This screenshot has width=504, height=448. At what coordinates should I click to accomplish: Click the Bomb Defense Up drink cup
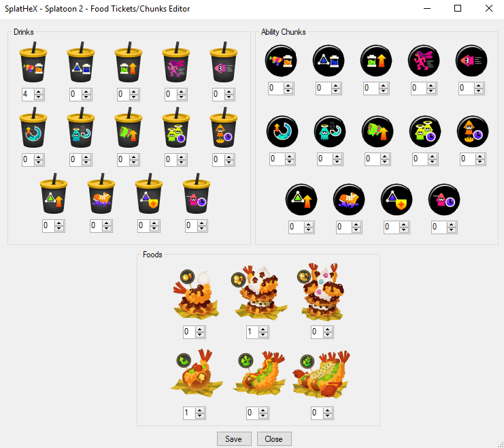(149, 194)
